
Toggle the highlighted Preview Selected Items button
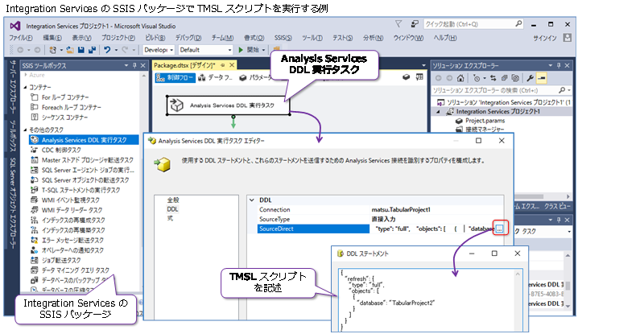coord(542,78)
